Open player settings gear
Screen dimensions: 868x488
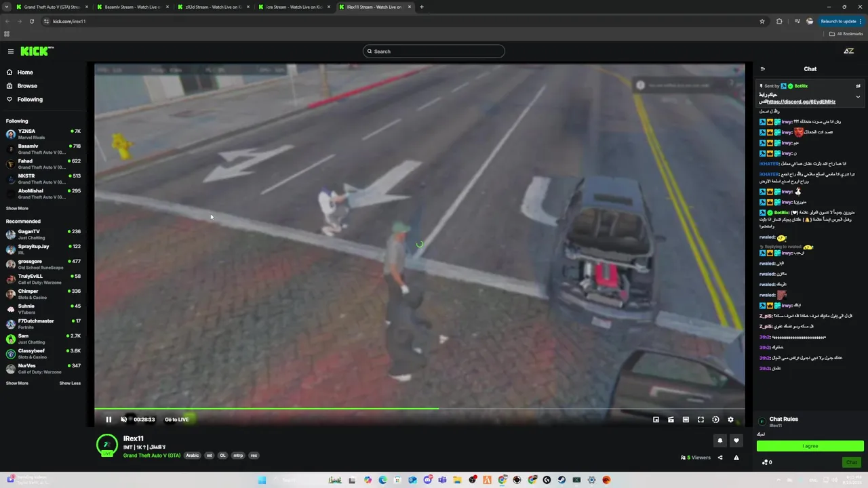click(x=730, y=420)
